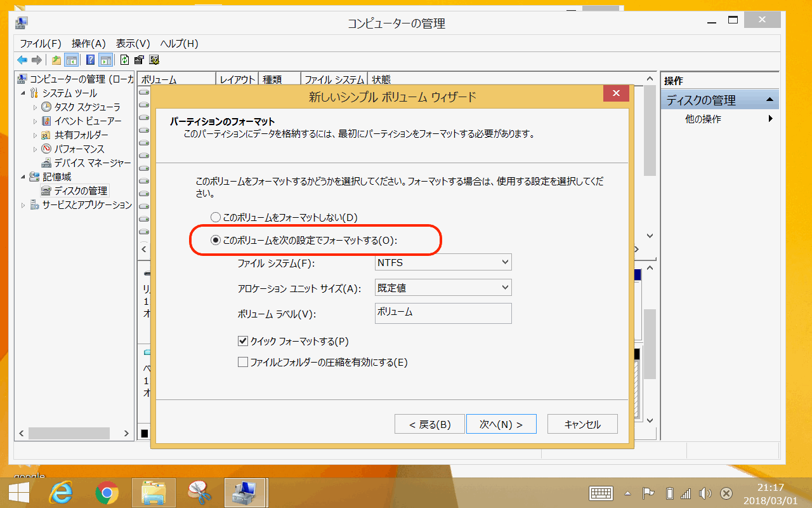Click the 次へ(N) > button

click(501, 424)
